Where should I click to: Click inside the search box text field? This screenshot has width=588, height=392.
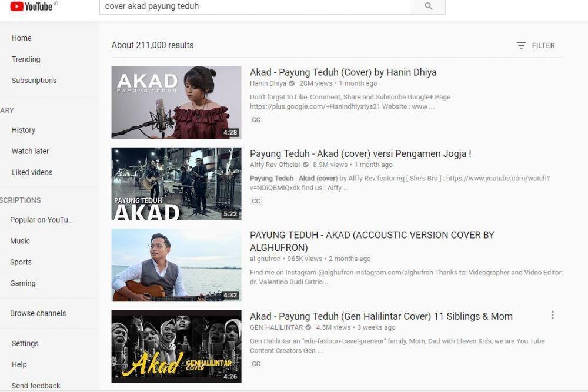point(255,6)
